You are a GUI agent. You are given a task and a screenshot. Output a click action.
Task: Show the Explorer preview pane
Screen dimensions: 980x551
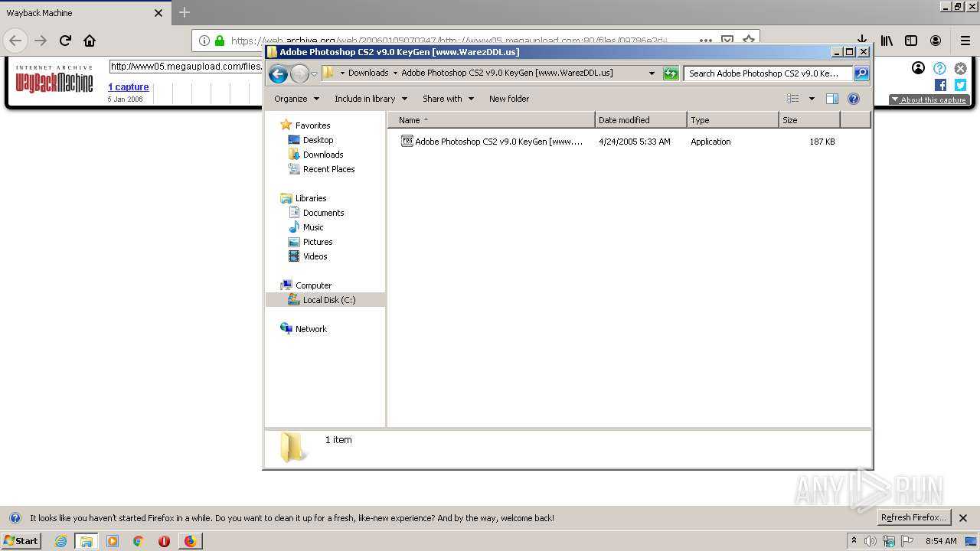[832, 99]
